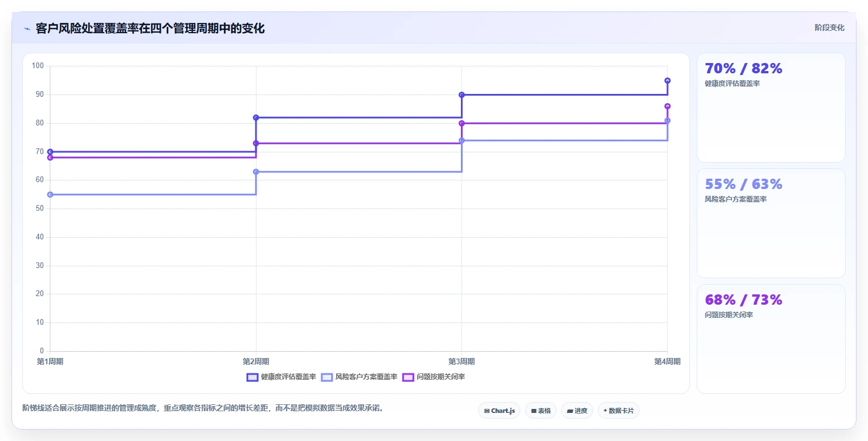Viewport: 868px width, 441px height.
Task: Click the 风险客户方案覆盖率 point at 第3周期
Action: (x=461, y=140)
